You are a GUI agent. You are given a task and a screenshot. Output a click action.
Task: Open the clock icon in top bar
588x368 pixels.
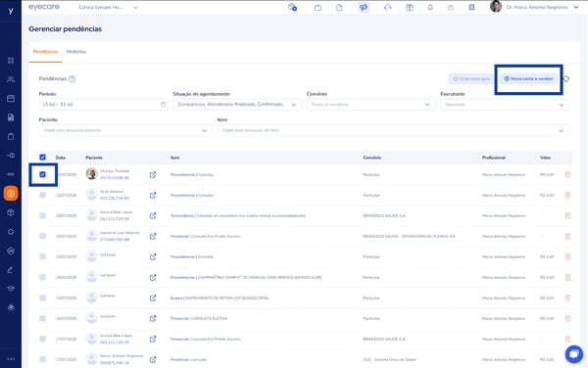(451, 8)
